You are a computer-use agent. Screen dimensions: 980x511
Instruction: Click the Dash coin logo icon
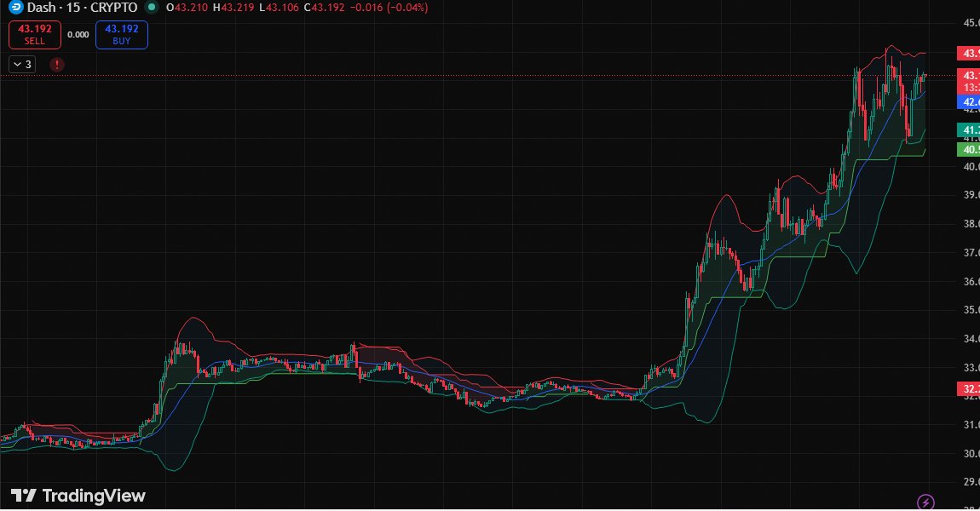pos(15,8)
